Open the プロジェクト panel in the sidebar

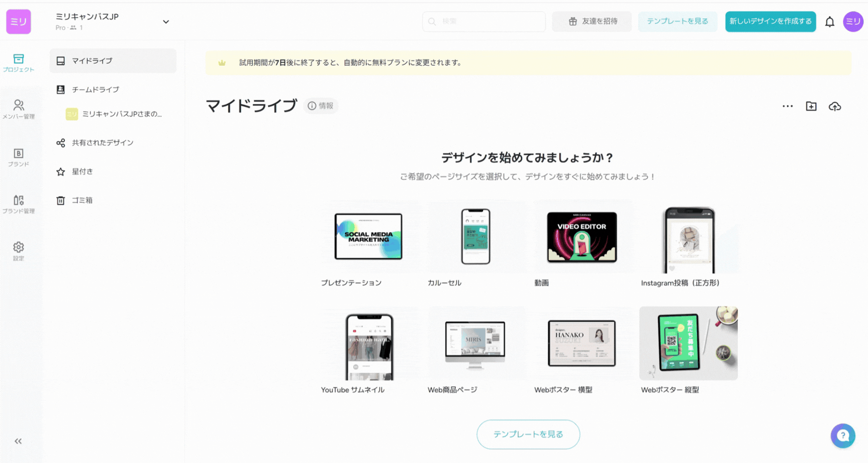pyautogui.click(x=18, y=63)
